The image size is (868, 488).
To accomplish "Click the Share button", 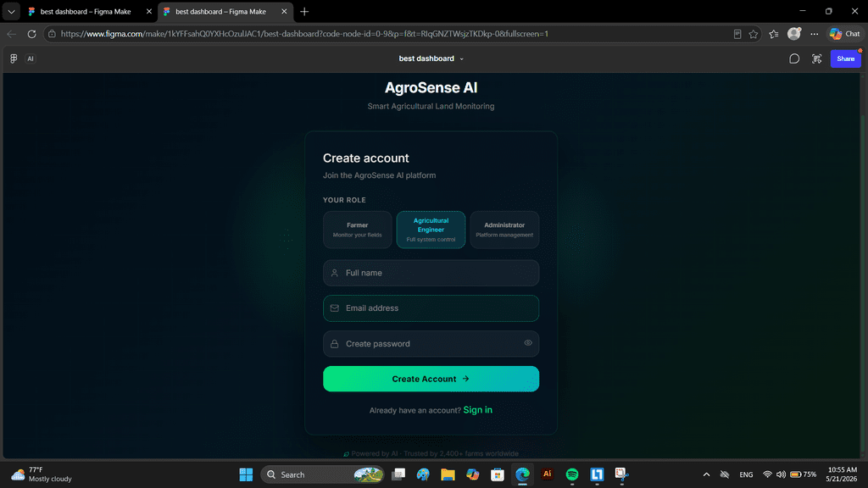I will [845, 58].
